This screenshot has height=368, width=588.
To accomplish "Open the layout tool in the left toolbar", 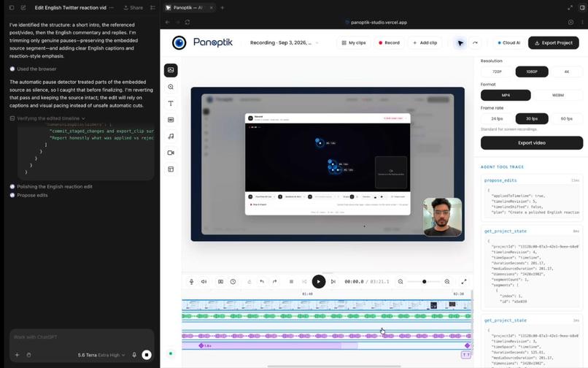I will point(171,169).
